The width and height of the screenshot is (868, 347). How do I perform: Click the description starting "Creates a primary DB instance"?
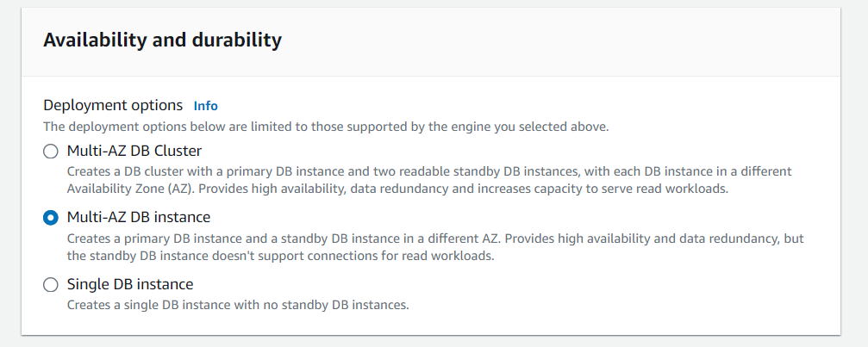click(x=434, y=238)
